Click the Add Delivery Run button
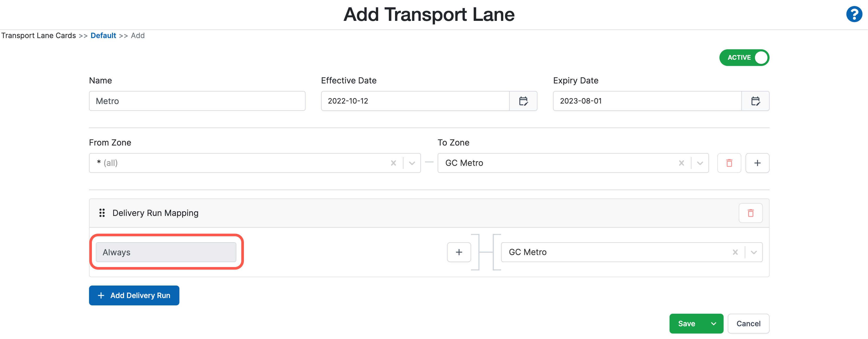Screen dimensions: 868x339 coord(134,295)
